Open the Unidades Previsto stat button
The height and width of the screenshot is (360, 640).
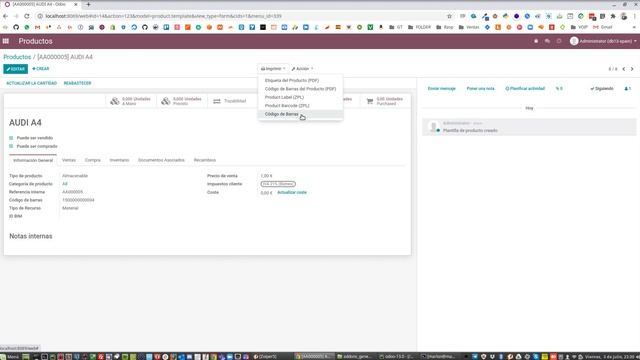[182, 101]
